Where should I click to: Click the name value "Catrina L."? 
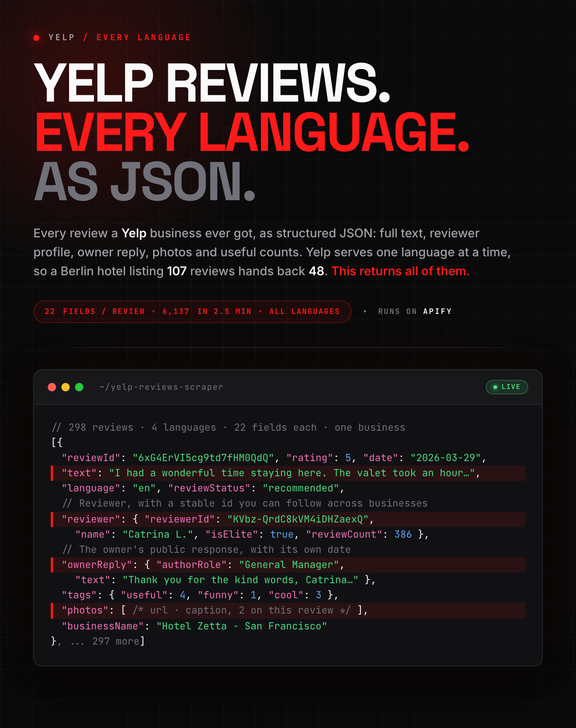[x=158, y=534]
